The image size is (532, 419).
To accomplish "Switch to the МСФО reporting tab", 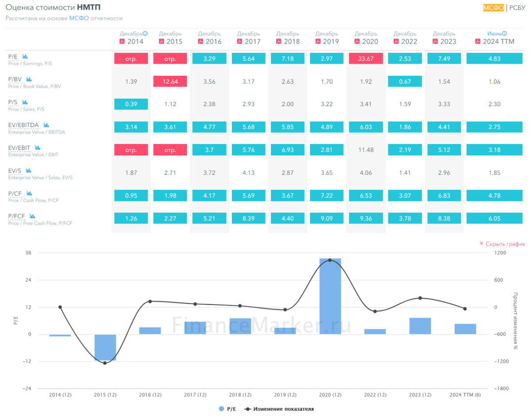I will pos(494,7).
